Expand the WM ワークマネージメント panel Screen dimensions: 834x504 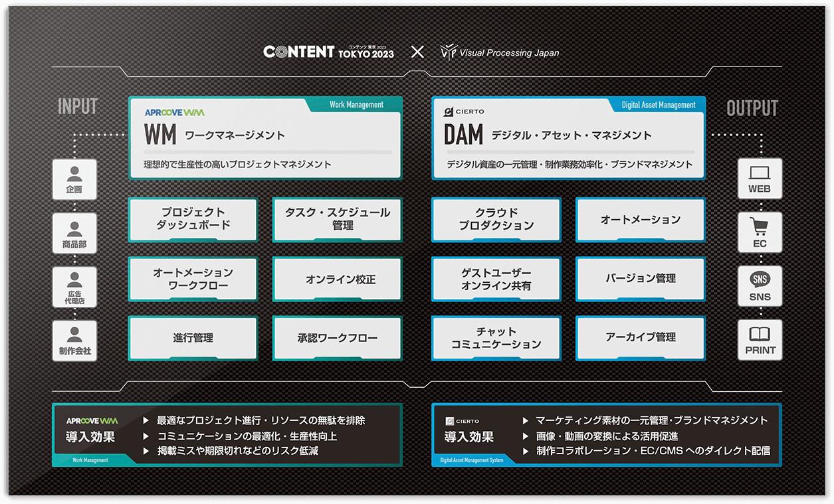click(x=265, y=137)
